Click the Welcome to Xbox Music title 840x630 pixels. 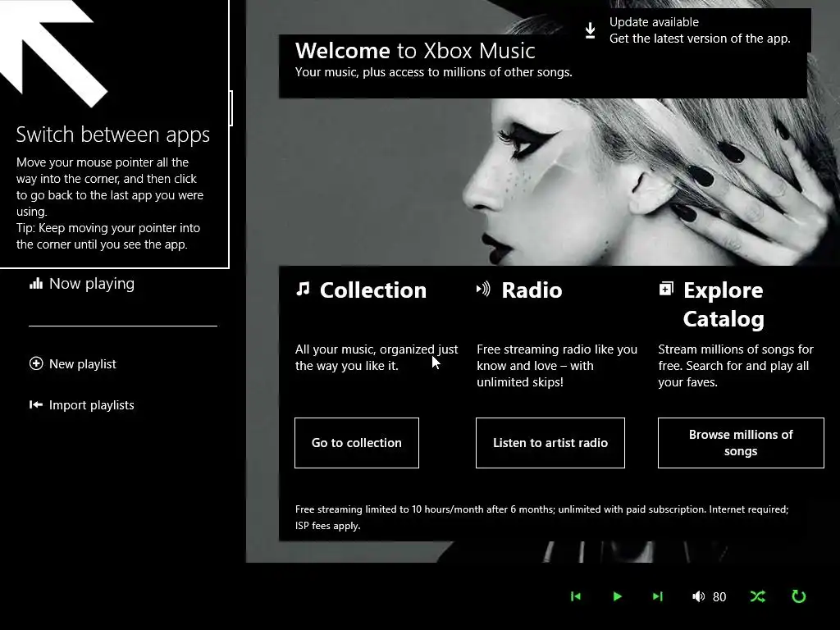(x=415, y=51)
